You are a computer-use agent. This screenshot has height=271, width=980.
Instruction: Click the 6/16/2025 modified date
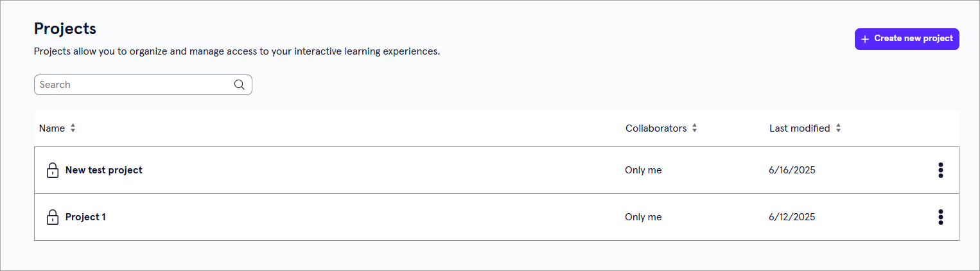pyautogui.click(x=792, y=170)
